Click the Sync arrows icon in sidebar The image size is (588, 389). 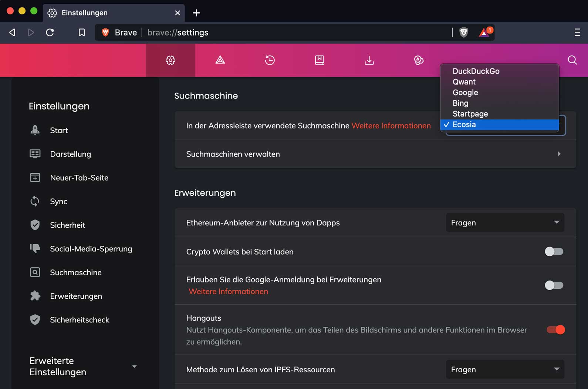point(35,201)
